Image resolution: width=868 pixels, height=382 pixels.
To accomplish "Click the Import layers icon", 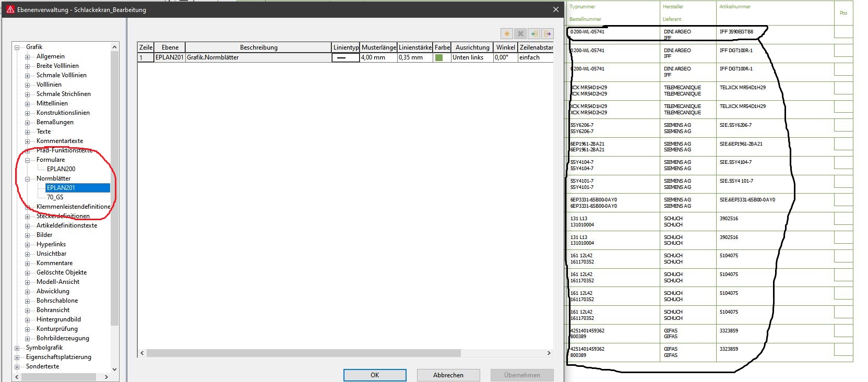I will (534, 33).
